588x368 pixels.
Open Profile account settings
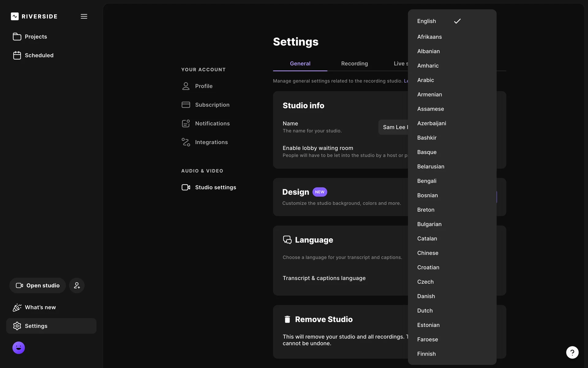(204, 86)
